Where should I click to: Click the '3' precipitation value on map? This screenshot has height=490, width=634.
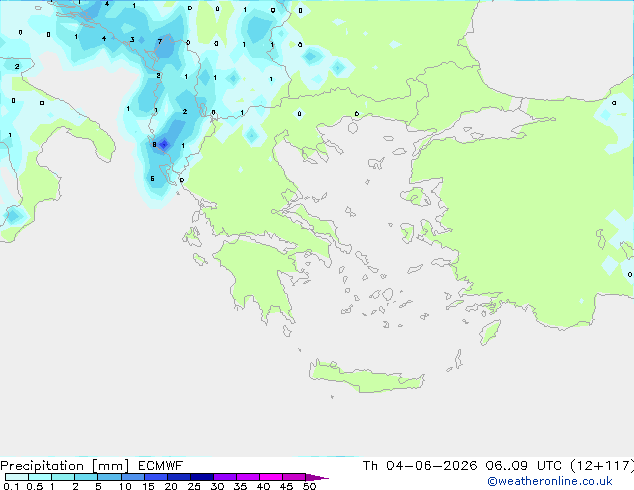pos(132,39)
